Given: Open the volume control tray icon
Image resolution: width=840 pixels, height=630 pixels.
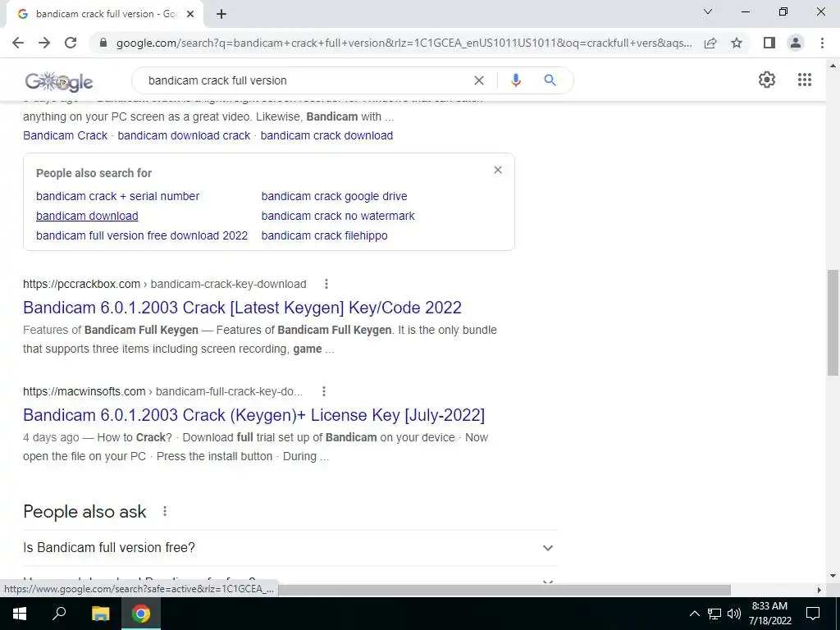Looking at the screenshot, I should point(734,614).
